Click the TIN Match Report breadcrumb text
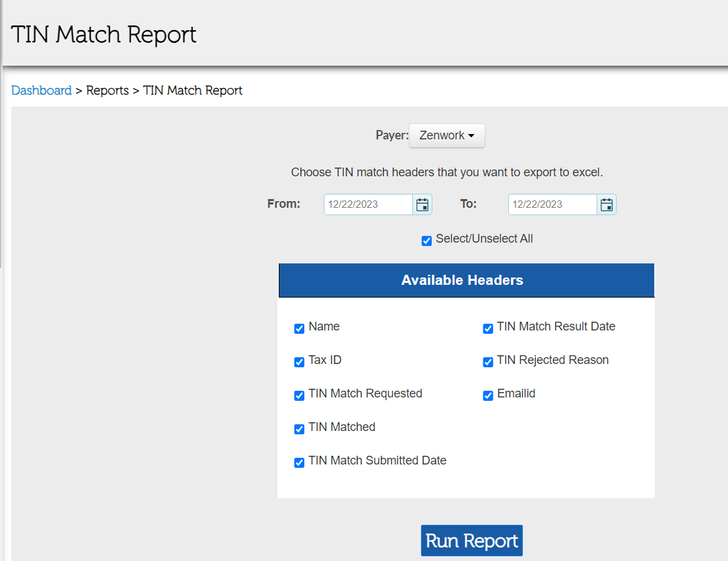This screenshot has width=728, height=561. click(x=193, y=90)
